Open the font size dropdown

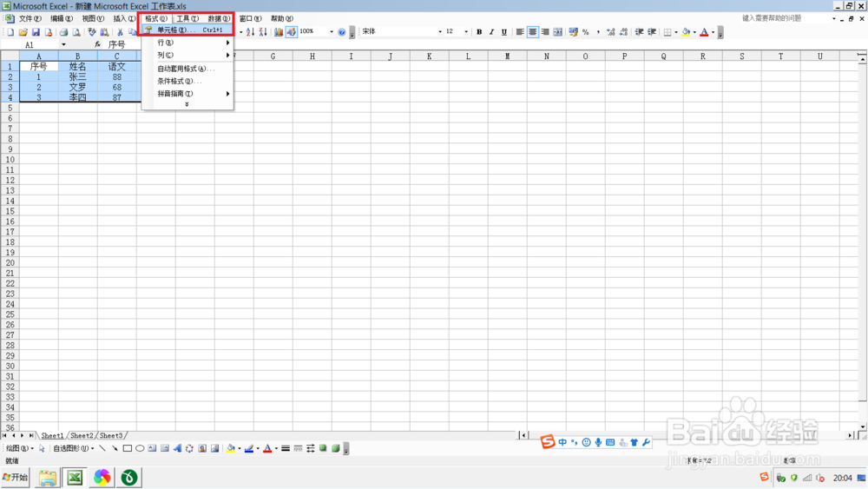pyautogui.click(x=466, y=32)
